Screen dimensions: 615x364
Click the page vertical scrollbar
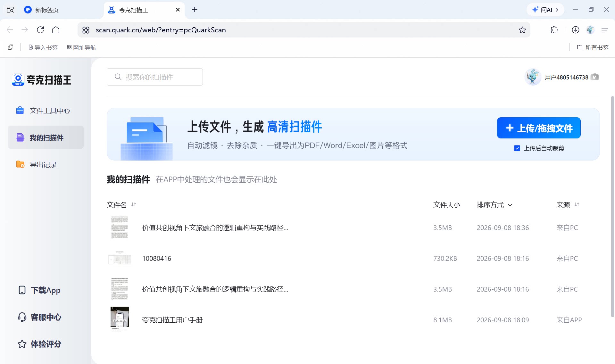click(x=612, y=207)
